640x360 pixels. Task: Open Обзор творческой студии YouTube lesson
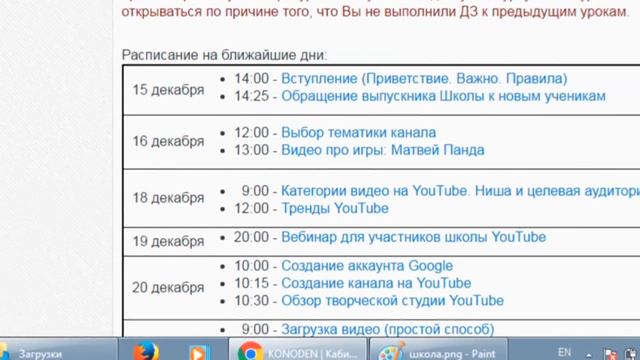[392, 300]
